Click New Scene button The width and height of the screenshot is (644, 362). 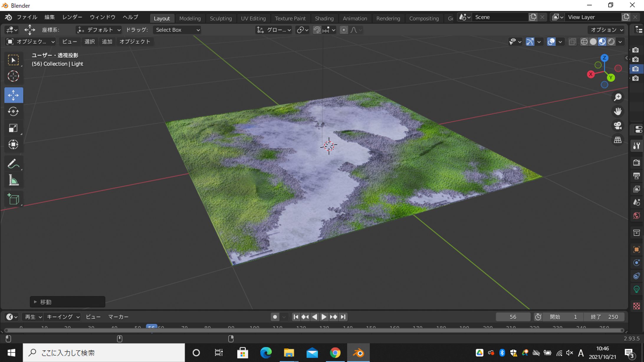pyautogui.click(x=533, y=17)
